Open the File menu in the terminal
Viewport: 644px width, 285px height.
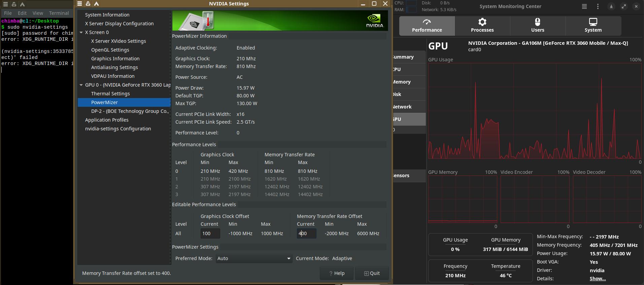click(8, 13)
